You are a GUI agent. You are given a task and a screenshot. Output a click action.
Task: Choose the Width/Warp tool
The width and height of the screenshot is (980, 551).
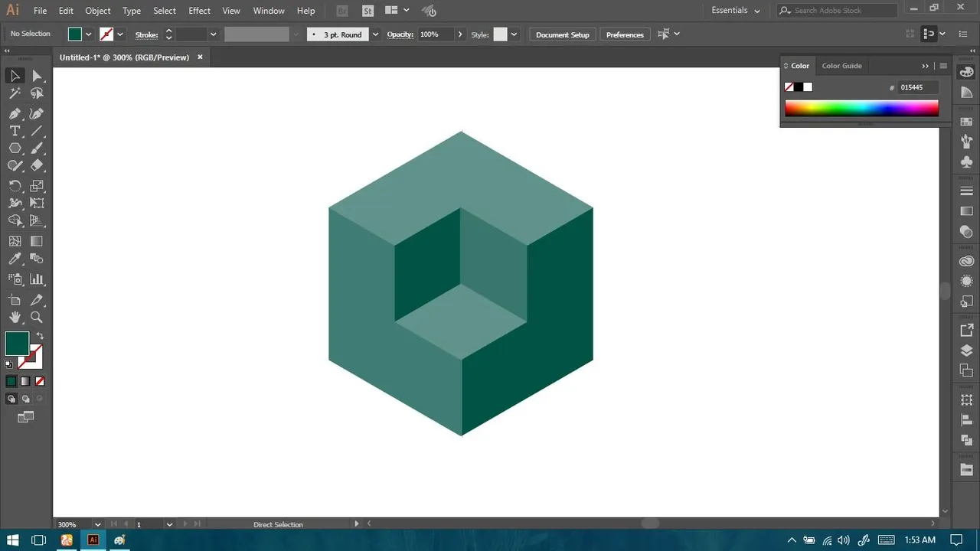point(15,204)
